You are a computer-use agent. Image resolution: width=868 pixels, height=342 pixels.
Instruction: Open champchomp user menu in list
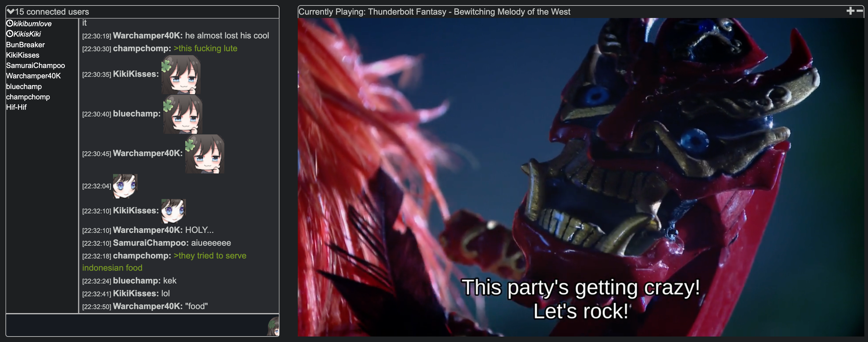pyautogui.click(x=28, y=97)
